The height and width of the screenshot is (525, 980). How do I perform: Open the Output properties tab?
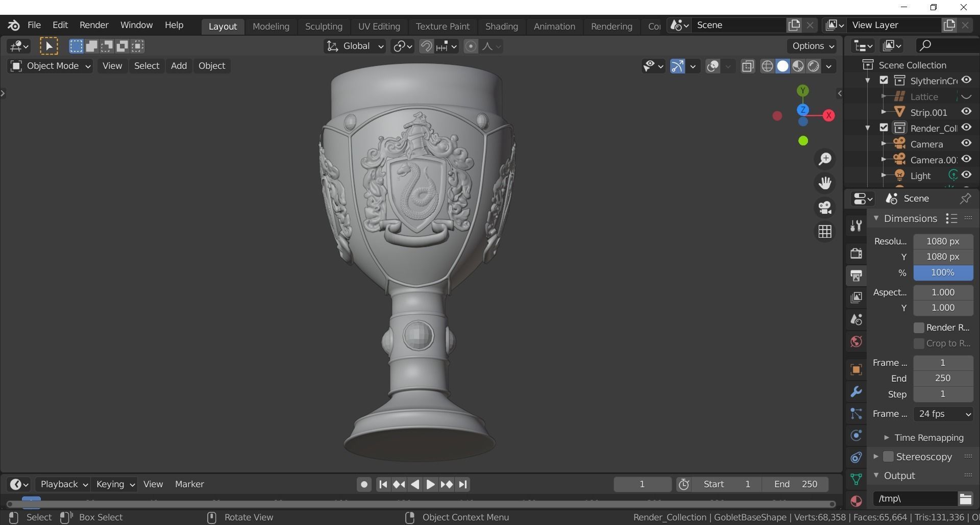[856, 276]
